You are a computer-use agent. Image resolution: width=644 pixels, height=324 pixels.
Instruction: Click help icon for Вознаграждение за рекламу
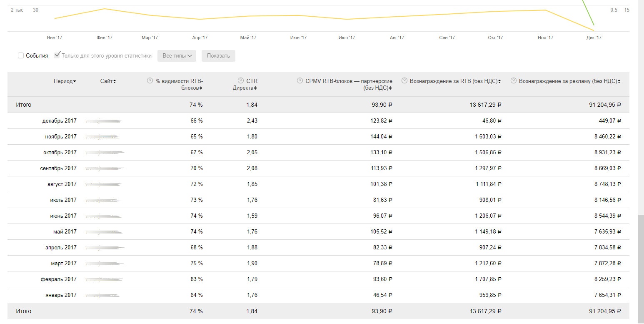(514, 81)
